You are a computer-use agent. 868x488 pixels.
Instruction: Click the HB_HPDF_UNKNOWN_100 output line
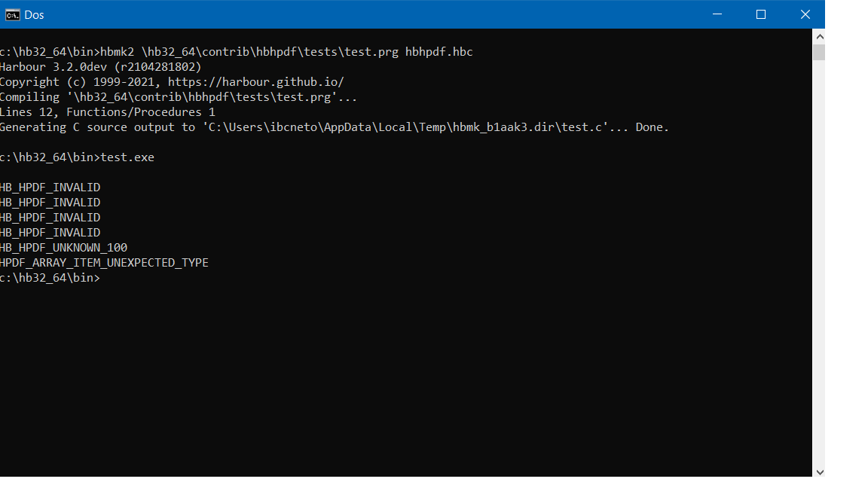click(x=64, y=248)
